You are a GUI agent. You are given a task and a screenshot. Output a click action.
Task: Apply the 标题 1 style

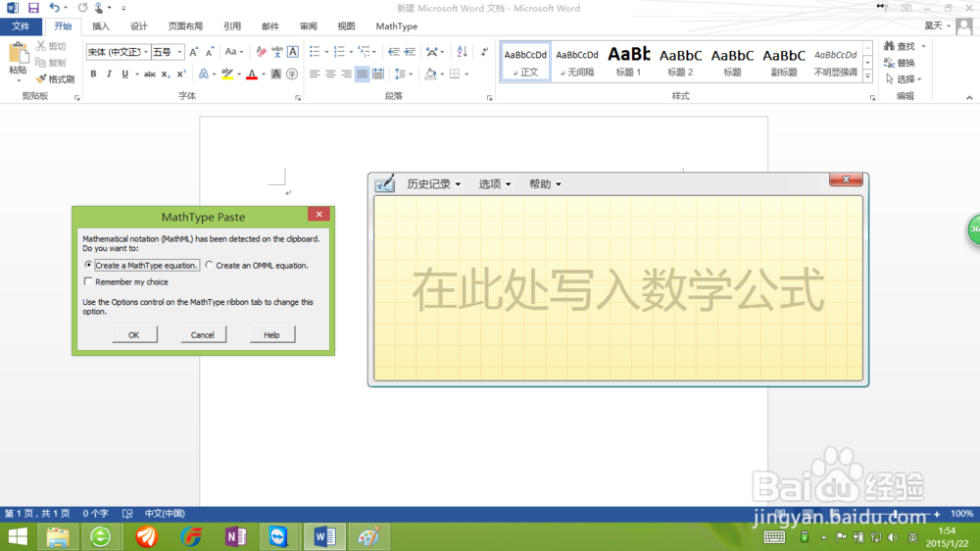click(629, 62)
